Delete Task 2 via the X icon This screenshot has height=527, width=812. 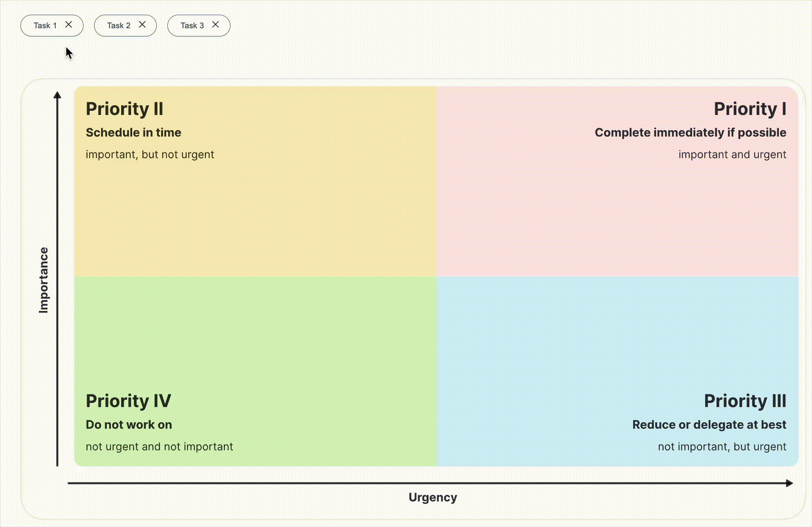[x=142, y=25]
